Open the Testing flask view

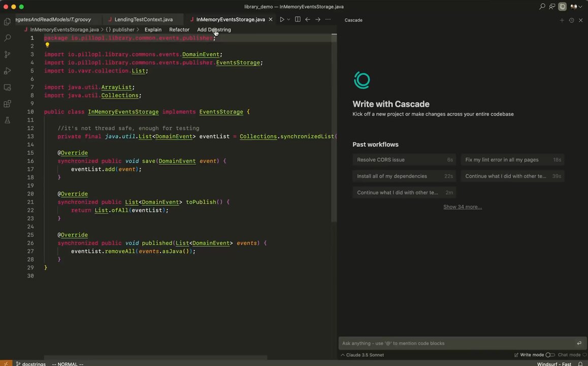coord(7,120)
